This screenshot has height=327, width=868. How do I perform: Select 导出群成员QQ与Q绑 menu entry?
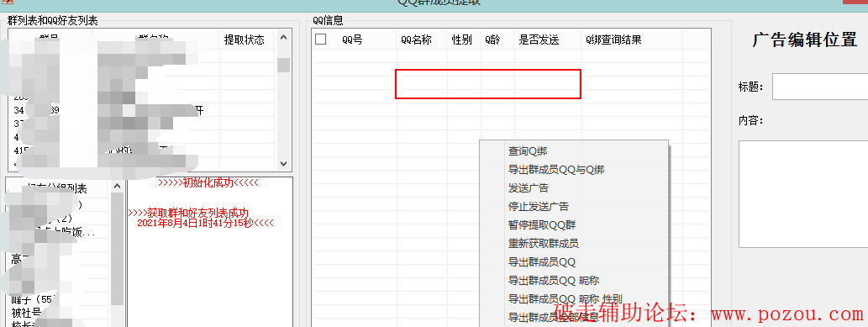(555, 170)
